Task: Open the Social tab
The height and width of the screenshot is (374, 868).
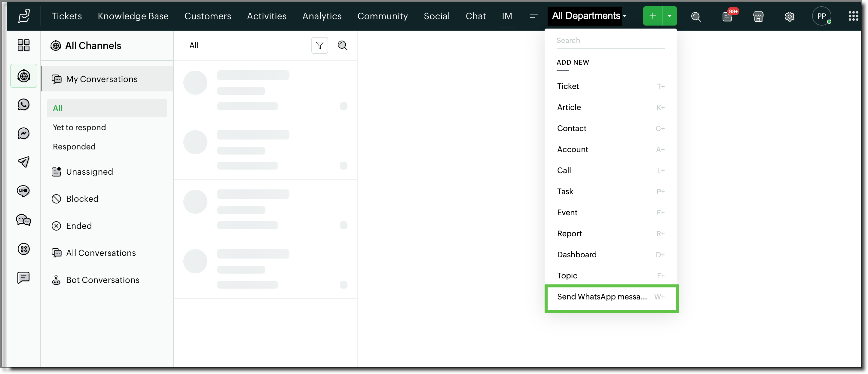Action: tap(437, 16)
